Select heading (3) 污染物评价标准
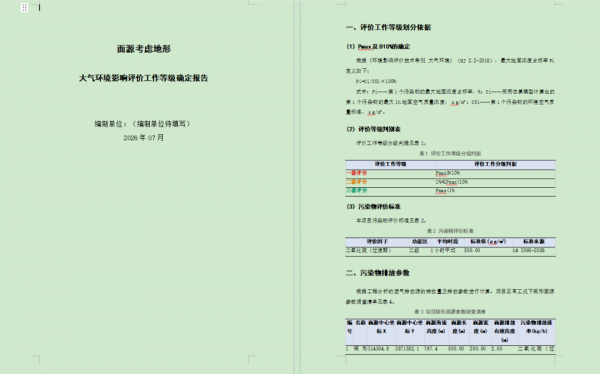Screen dimensions: 600x374 click(x=373, y=207)
